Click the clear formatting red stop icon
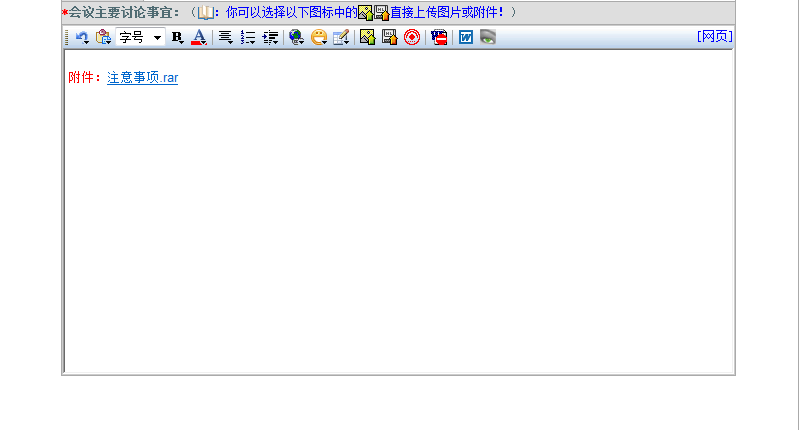Image resolution: width=799 pixels, height=430 pixels. coord(439,37)
